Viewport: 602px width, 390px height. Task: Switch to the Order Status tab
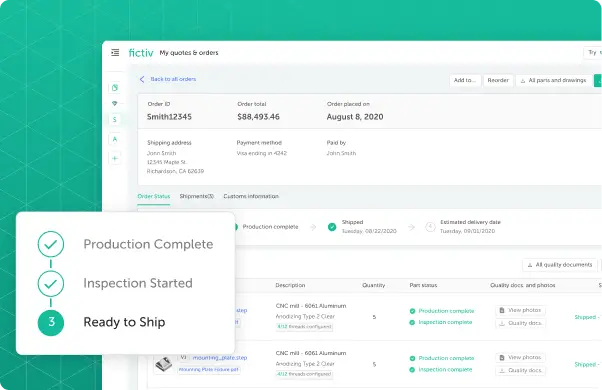(154, 196)
